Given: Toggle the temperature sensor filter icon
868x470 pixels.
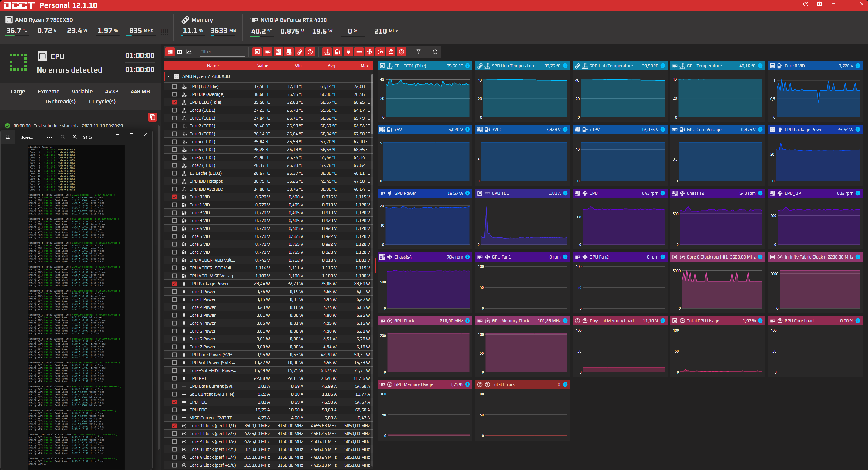Looking at the screenshot, I should click(327, 52).
